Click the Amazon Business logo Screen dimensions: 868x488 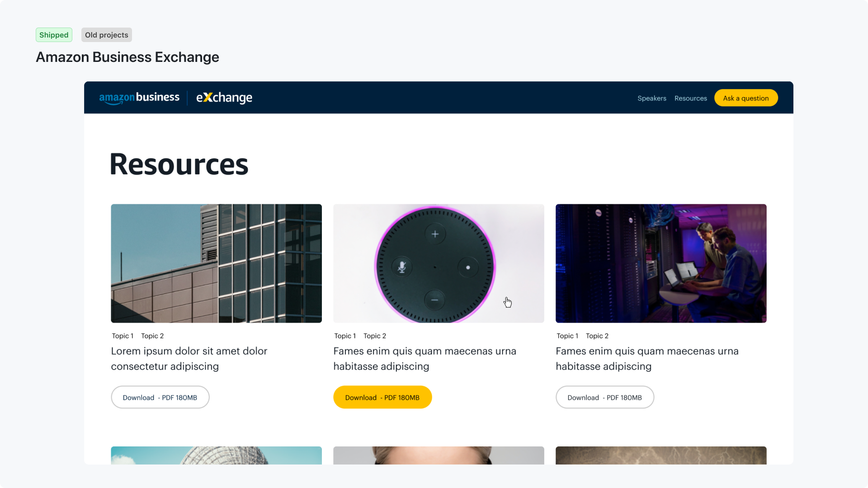(139, 97)
